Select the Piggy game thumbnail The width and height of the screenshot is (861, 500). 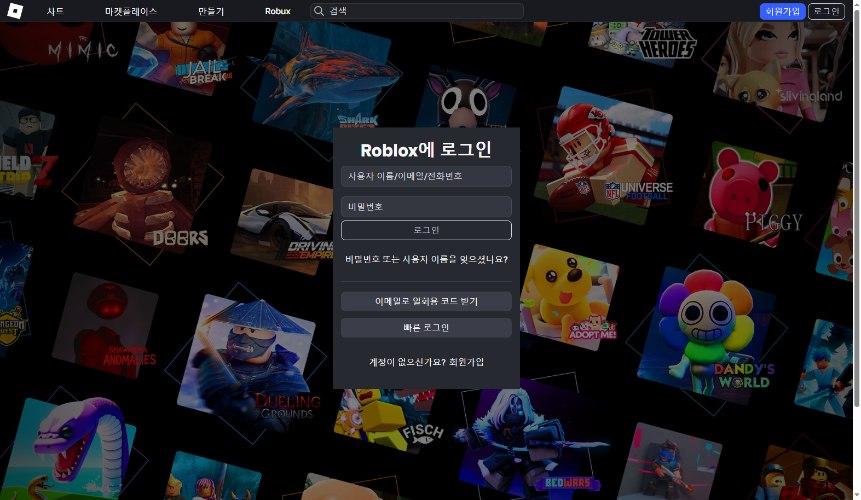click(750, 192)
